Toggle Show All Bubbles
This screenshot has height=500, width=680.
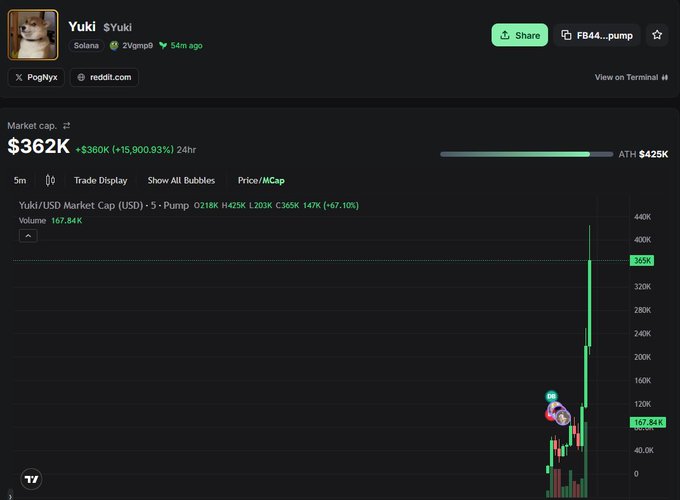coord(181,180)
